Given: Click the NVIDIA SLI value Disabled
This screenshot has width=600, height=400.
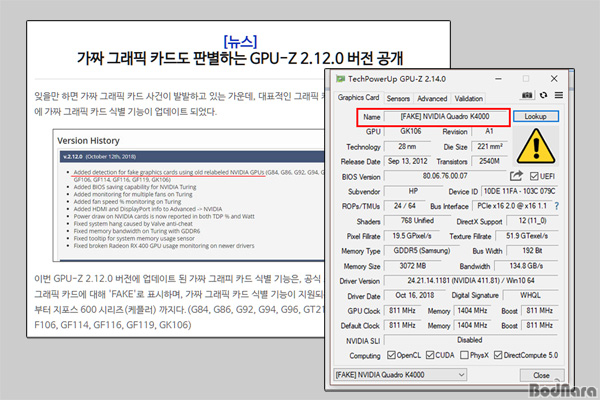Looking at the screenshot, I should click(x=471, y=340).
